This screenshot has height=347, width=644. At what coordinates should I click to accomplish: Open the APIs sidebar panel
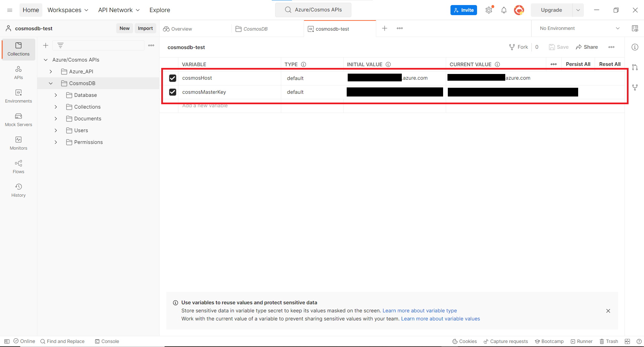tap(18, 73)
